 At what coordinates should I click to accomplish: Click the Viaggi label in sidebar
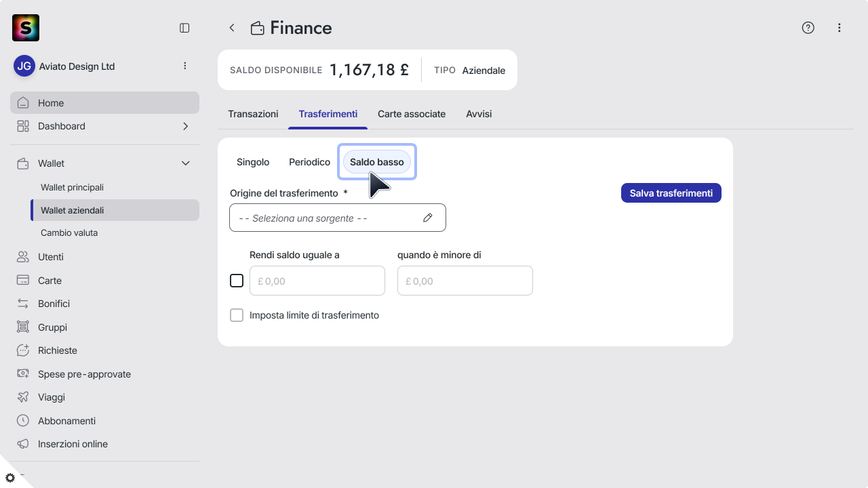coord(52,397)
